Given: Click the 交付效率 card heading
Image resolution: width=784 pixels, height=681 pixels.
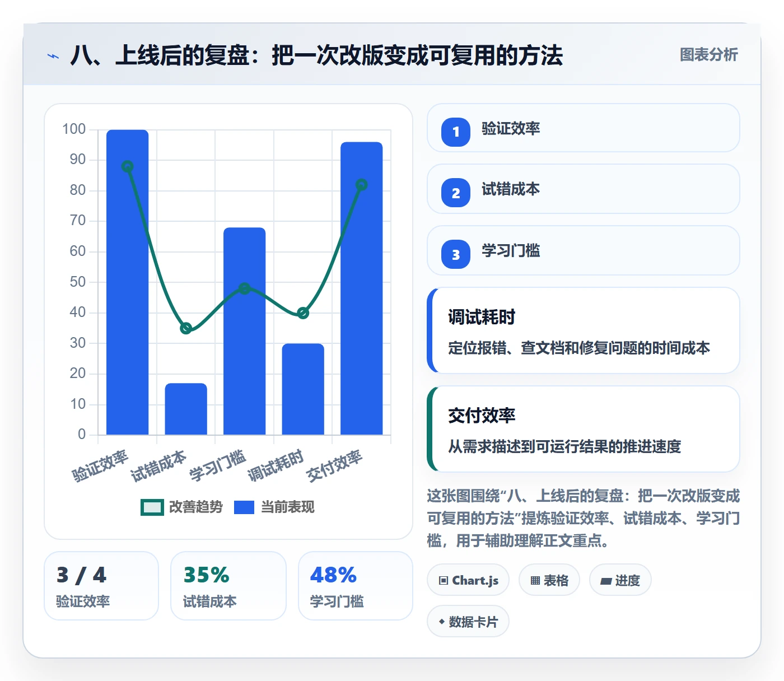Looking at the screenshot, I should coord(482,416).
